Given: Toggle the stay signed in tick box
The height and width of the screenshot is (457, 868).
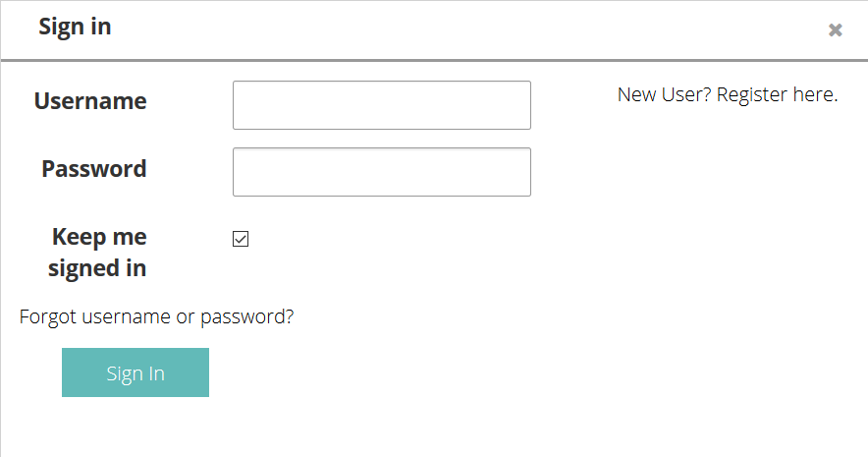Looking at the screenshot, I should point(241,239).
